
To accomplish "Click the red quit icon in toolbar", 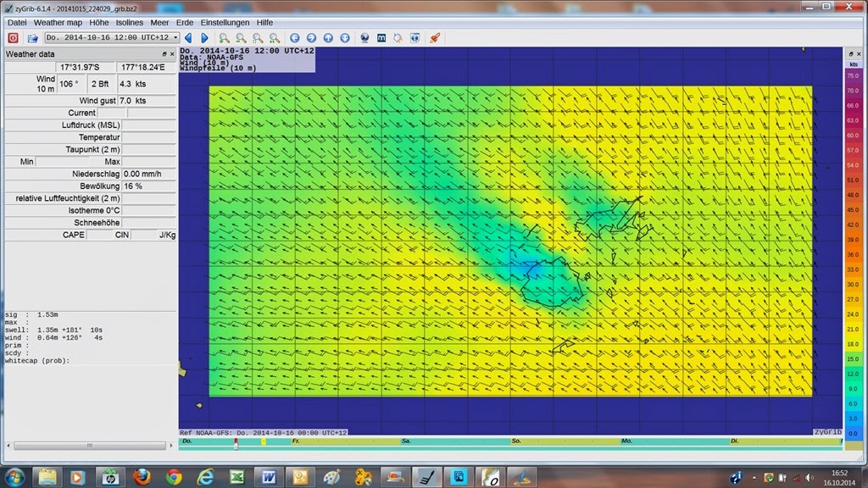I will [13, 37].
